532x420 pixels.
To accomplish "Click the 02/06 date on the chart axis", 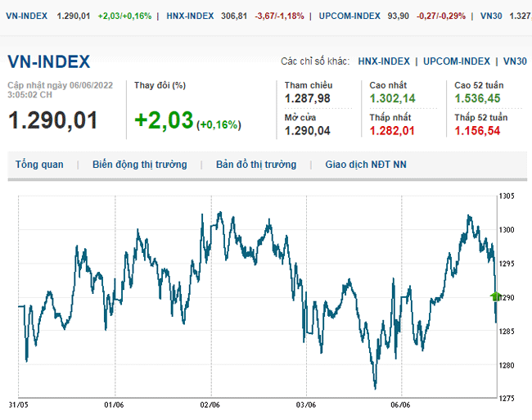I will click(210, 404).
